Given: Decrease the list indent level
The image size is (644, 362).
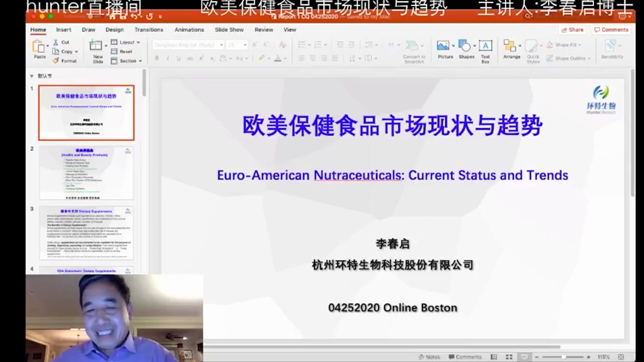Looking at the screenshot, I should (x=340, y=45).
